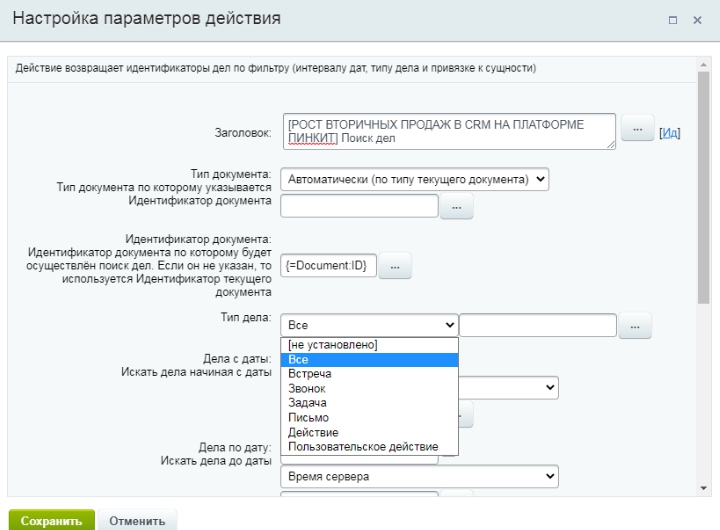Close the Настройка параметров действия dialog
The width and height of the screenshot is (720, 530).
click(x=698, y=20)
